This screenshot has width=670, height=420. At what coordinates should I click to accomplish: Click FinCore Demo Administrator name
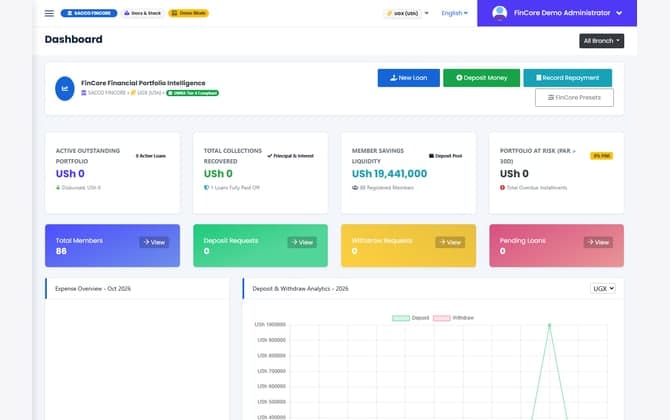pyautogui.click(x=562, y=13)
